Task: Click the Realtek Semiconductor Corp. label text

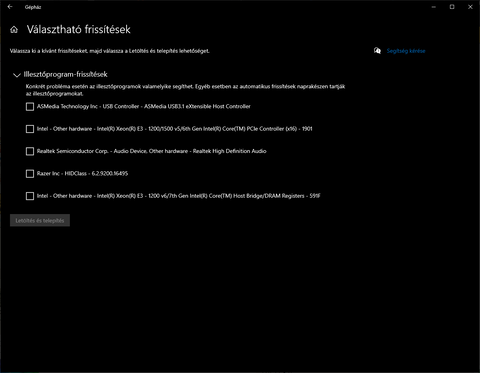Action: coord(152,151)
